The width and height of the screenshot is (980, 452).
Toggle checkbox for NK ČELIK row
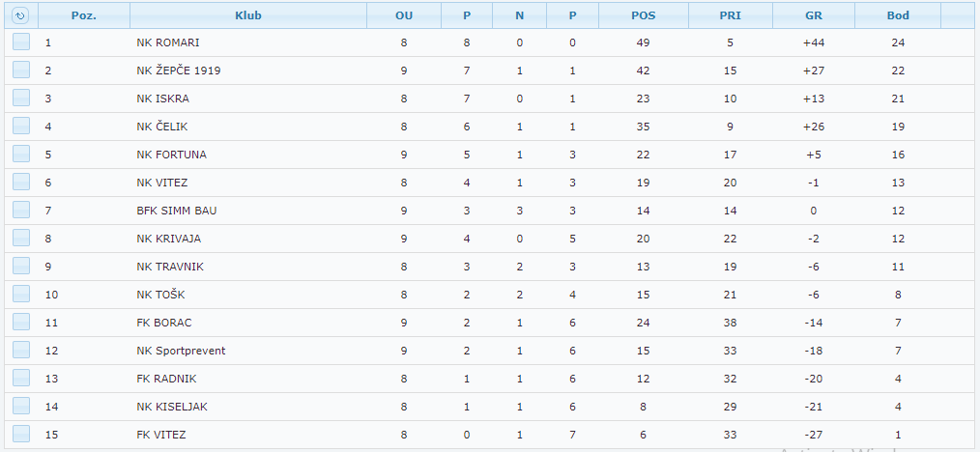pyautogui.click(x=21, y=127)
